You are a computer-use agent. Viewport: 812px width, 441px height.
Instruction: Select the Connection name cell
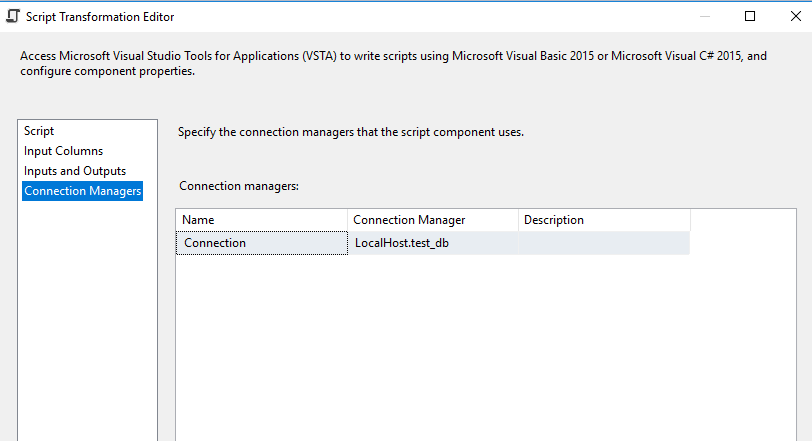pyautogui.click(x=262, y=243)
